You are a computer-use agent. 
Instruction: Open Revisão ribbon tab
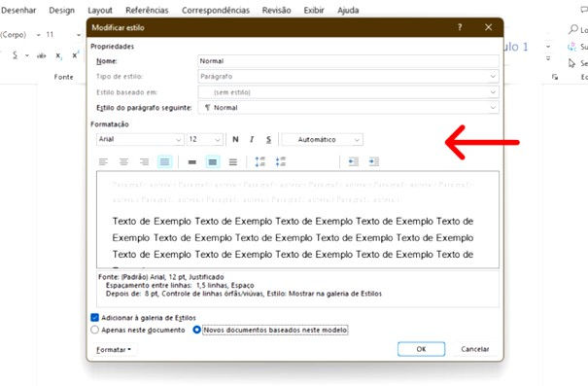coord(276,10)
